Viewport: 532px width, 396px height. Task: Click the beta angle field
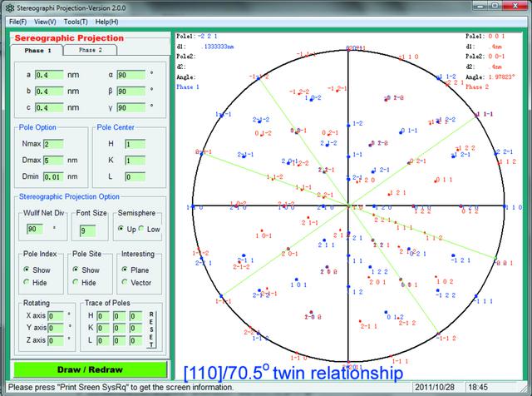point(131,91)
